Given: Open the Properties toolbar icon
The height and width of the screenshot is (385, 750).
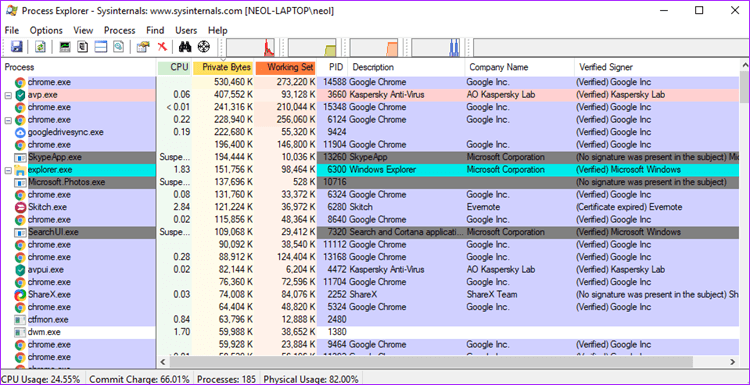Looking at the screenshot, I should click(143, 46).
